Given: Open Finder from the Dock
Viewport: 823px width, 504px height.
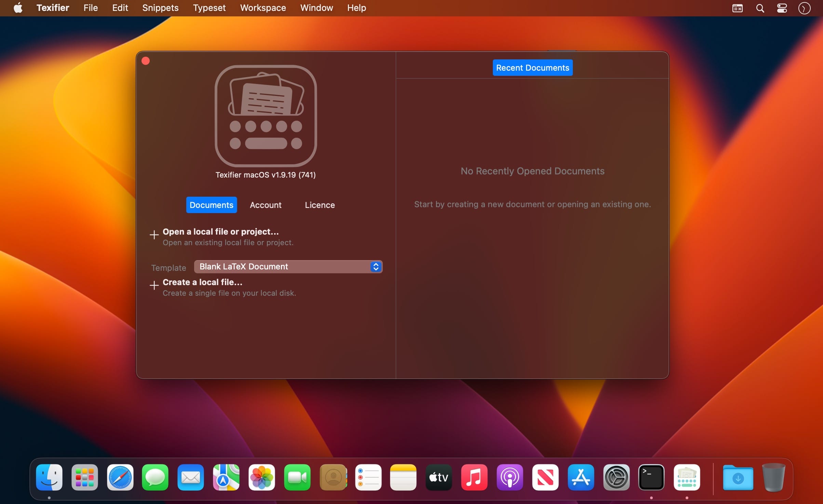Looking at the screenshot, I should pos(49,477).
